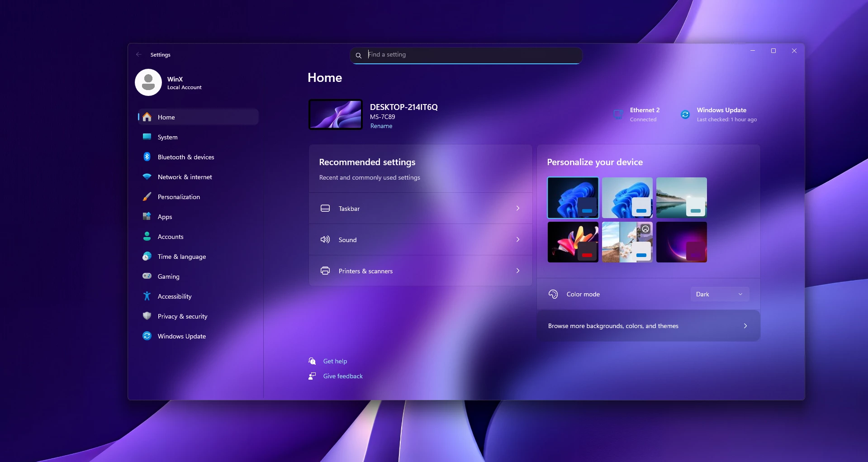Select Accounts label in sidebar
The width and height of the screenshot is (868, 462).
pyautogui.click(x=171, y=237)
